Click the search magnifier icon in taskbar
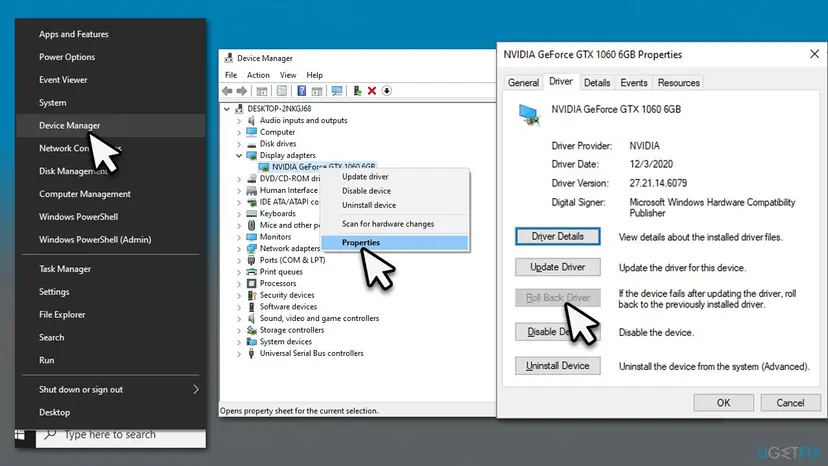This screenshot has width=828, height=466. [50, 435]
